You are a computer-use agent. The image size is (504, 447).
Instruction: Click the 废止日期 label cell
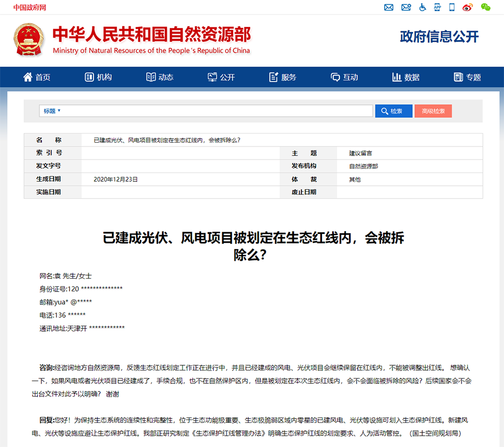(308, 192)
